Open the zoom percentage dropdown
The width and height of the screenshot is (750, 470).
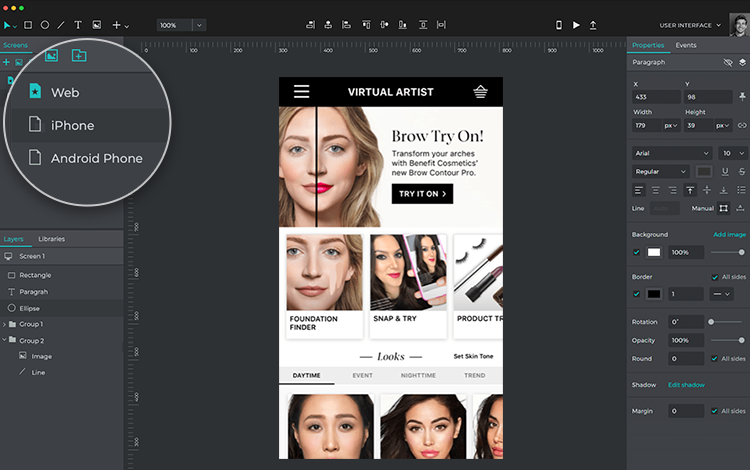(x=199, y=25)
